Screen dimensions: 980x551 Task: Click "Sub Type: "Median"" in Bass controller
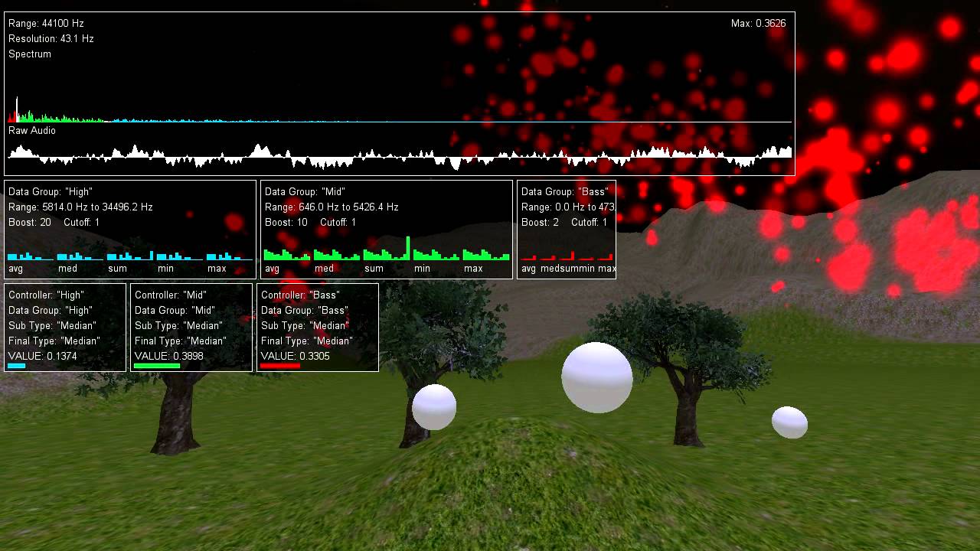[x=305, y=326]
